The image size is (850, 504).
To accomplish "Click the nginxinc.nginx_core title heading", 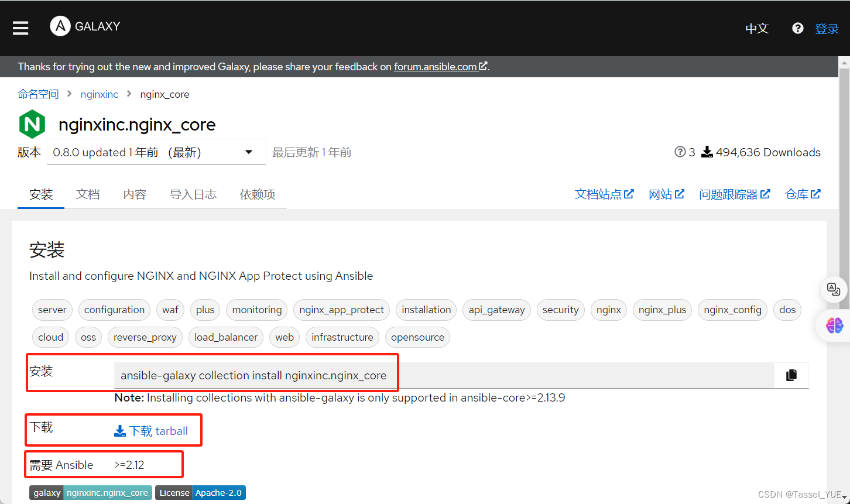I will 137,124.
